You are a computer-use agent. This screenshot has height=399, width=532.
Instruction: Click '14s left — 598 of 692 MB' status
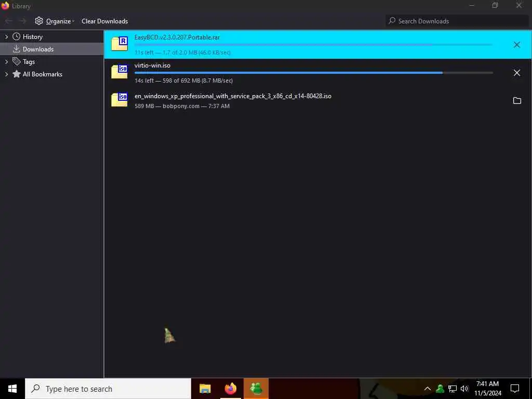point(183,81)
